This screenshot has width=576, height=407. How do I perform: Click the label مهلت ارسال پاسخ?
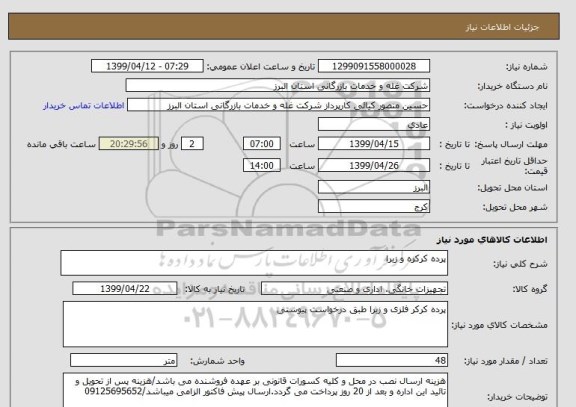pos(512,144)
